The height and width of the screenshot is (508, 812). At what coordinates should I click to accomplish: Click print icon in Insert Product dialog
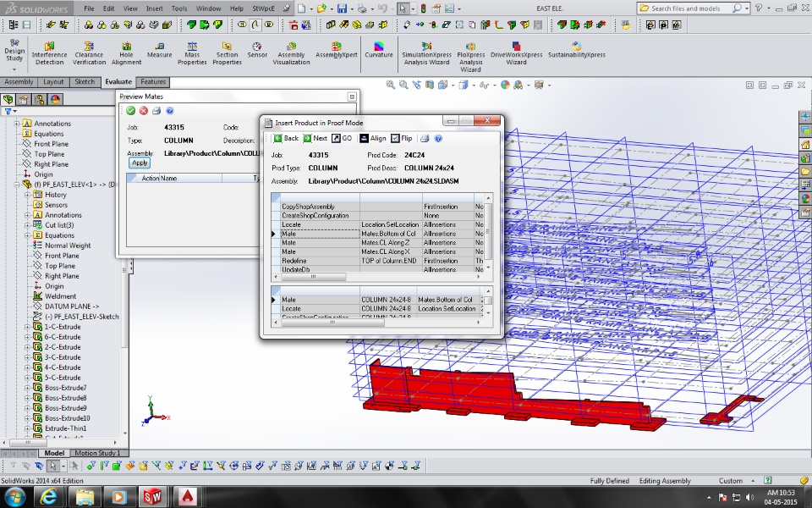(x=425, y=138)
